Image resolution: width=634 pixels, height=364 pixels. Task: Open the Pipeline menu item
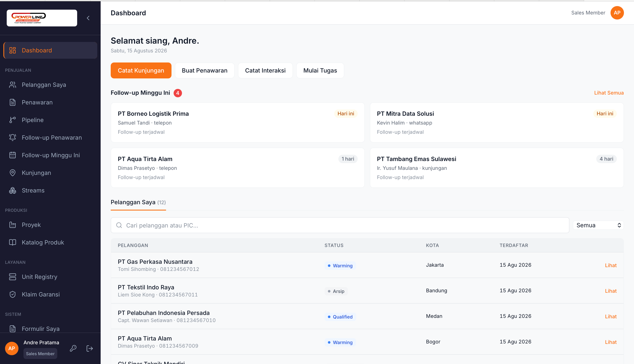[50, 120]
